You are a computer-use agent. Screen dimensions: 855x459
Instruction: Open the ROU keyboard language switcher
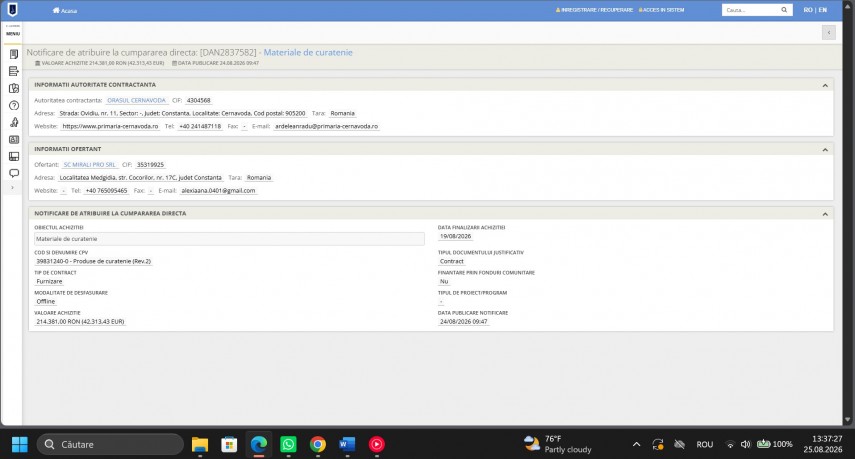[705, 444]
